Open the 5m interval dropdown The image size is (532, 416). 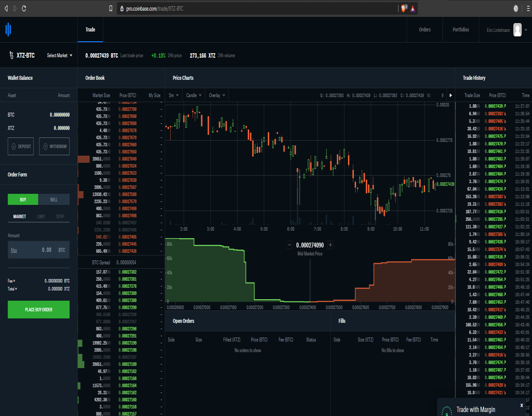coord(173,95)
